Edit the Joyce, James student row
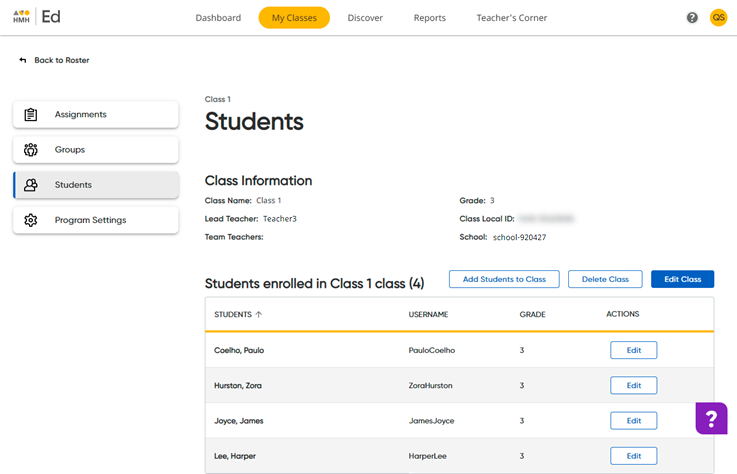Viewport: 737px width, 474px height. [634, 421]
